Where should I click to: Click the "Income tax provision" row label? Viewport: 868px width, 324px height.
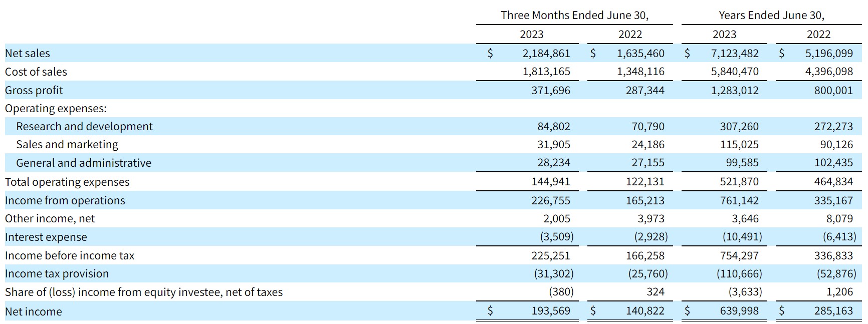[x=57, y=273]
